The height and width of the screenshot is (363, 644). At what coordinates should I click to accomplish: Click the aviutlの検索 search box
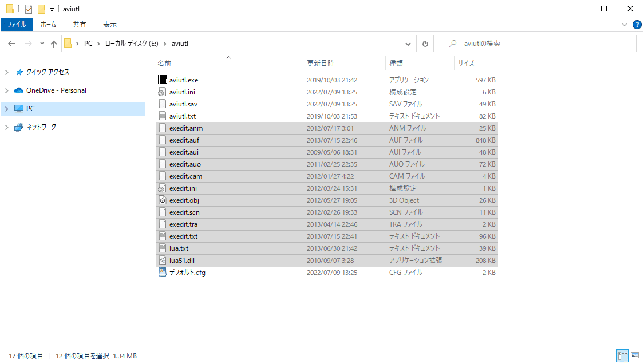[x=539, y=44]
